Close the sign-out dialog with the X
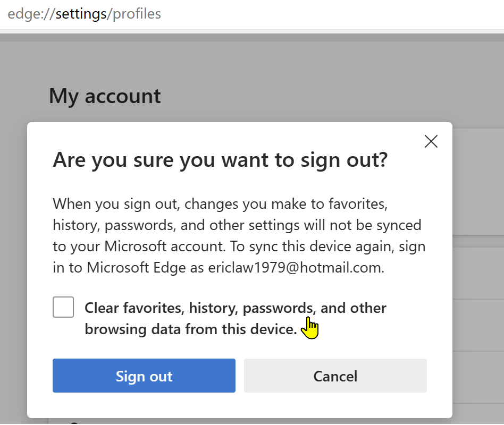 pyautogui.click(x=431, y=141)
